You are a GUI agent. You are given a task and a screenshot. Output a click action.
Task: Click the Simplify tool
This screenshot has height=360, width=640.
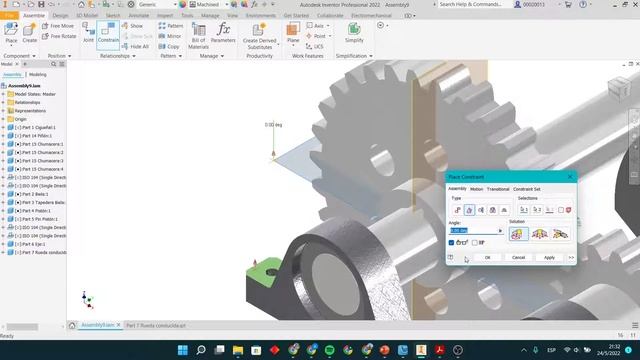pos(354,33)
